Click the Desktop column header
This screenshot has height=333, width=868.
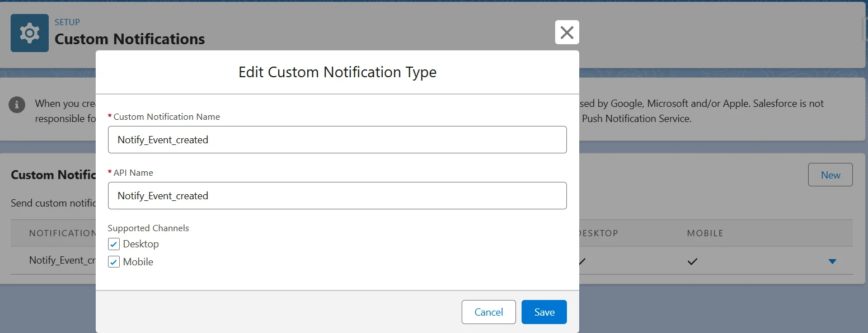[598, 233]
